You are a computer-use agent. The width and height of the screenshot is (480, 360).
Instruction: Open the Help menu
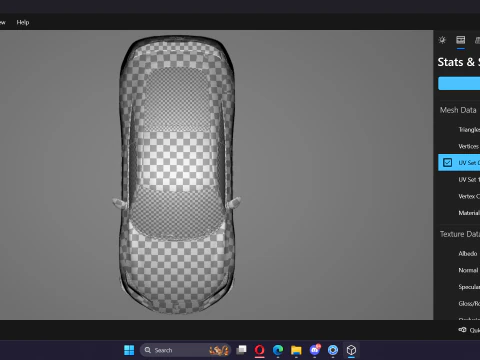23,22
